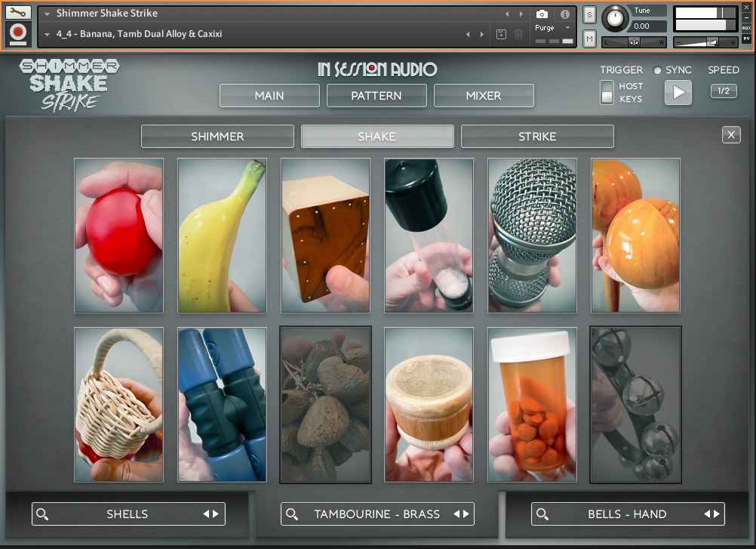The image size is (756, 549).
Task: Go to previous instrument arrow beside Shimmer Shake Strike
Action: 507,14
